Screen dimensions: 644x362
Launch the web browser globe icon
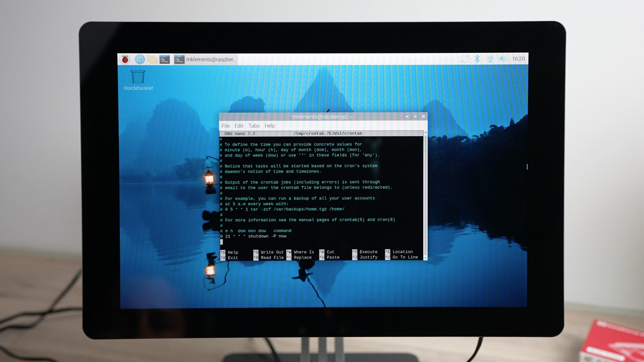[140, 60]
